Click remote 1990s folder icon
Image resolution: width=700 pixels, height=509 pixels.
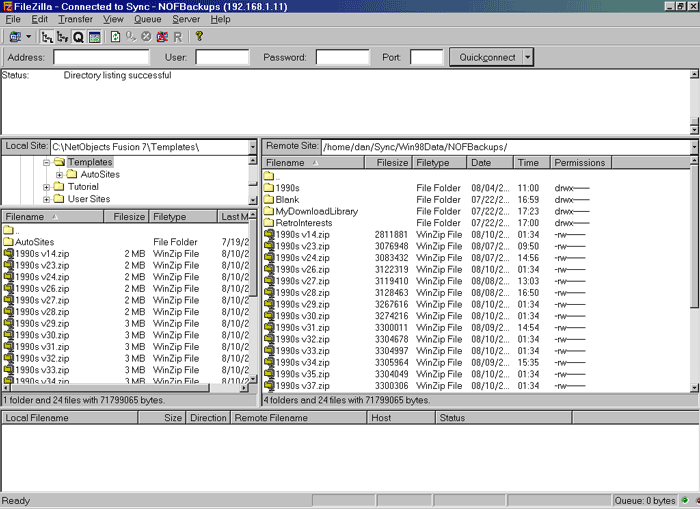(268, 188)
